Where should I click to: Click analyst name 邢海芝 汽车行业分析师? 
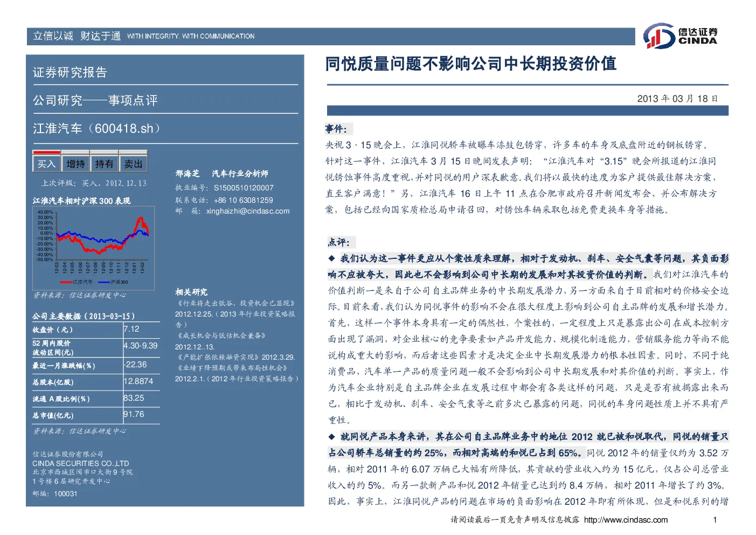pos(221,174)
